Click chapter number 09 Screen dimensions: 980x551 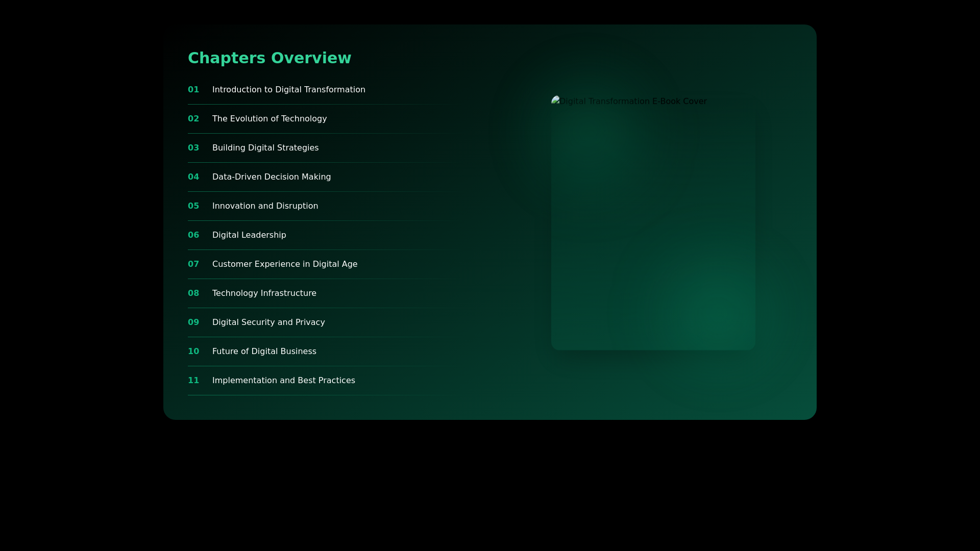tap(193, 322)
